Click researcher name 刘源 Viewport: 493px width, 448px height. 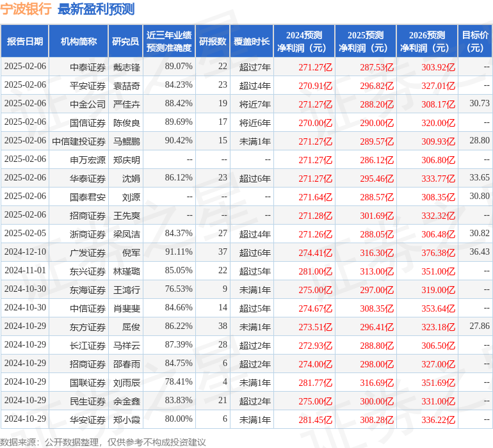click(x=131, y=197)
